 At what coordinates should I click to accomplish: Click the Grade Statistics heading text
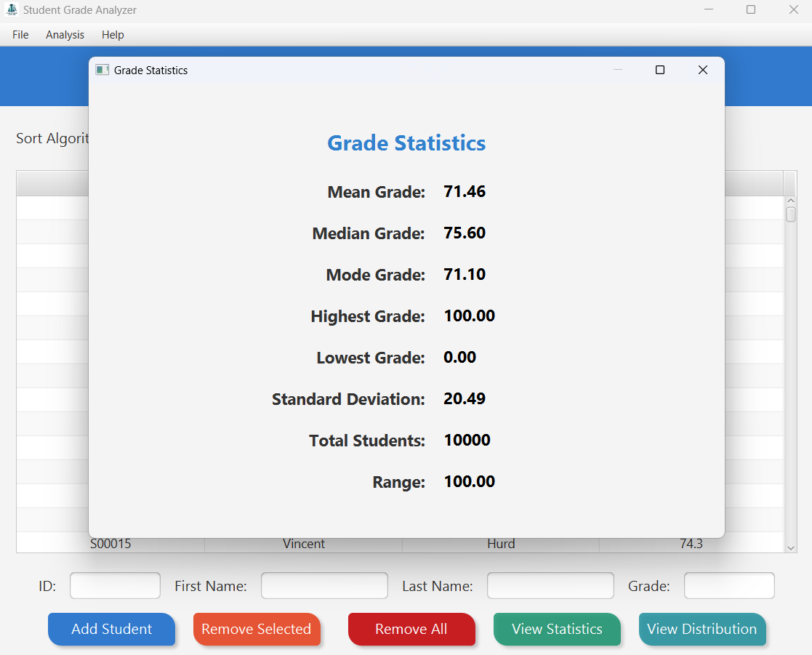(x=406, y=143)
